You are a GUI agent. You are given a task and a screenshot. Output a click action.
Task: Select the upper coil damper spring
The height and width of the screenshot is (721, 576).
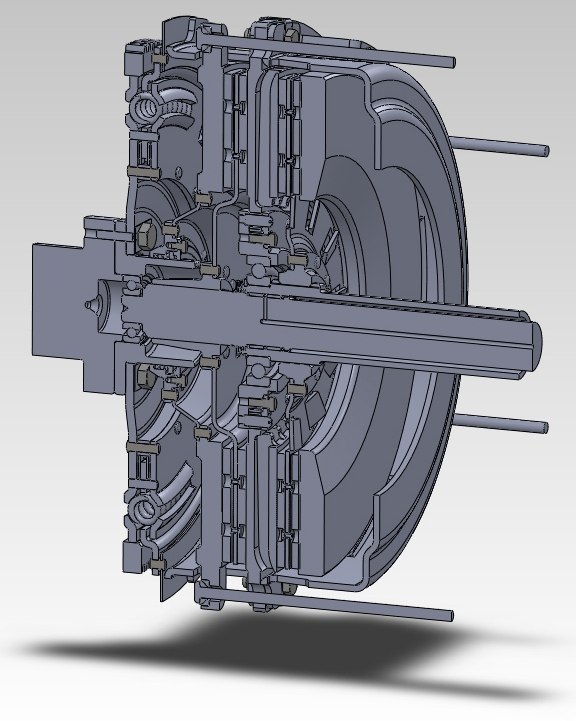[146, 109]
